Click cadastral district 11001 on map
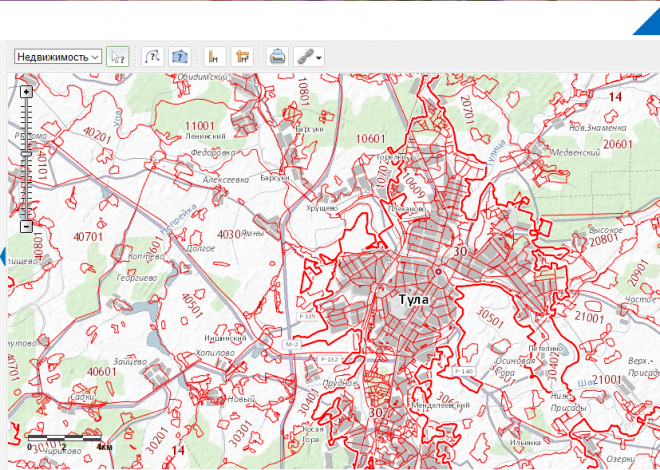The height and width of the screenshot is (470, 660). pyautogui.click(x=200, y=124)
